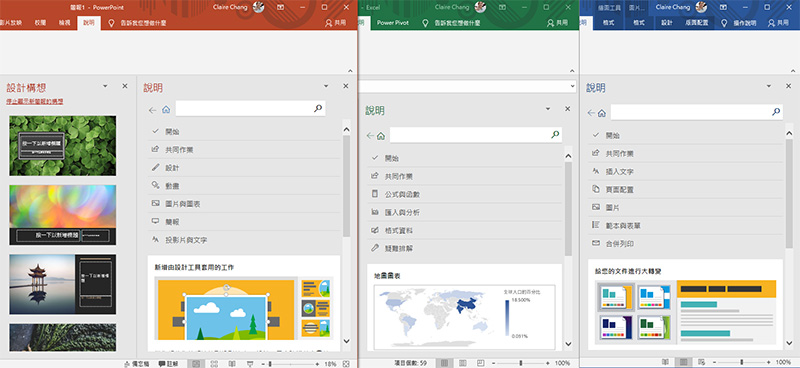
Task: Collapse the Excel ribbon
Action: point(572,71)
